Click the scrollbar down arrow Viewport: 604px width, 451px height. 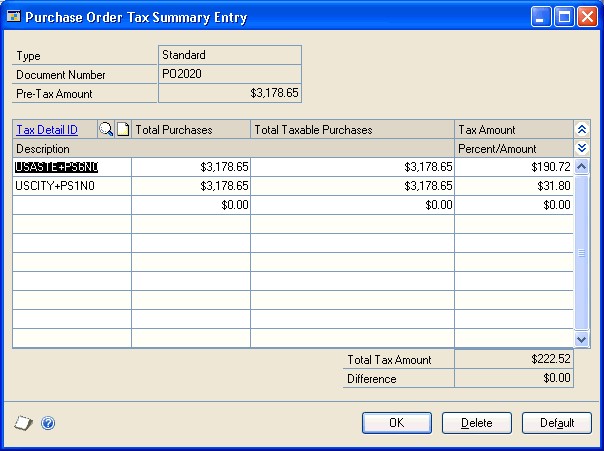tap(581, 339)
